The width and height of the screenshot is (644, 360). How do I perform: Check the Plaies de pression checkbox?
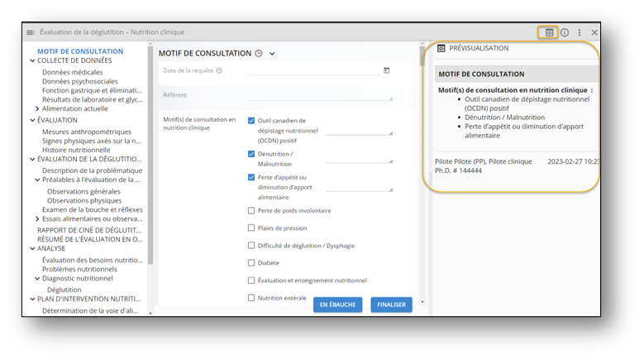click(251, 228)
